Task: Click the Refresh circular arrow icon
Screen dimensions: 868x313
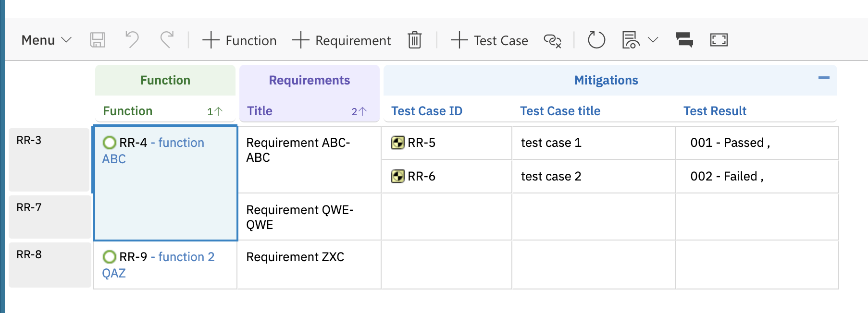Action: pyautogui.click(x=596, y=40)
